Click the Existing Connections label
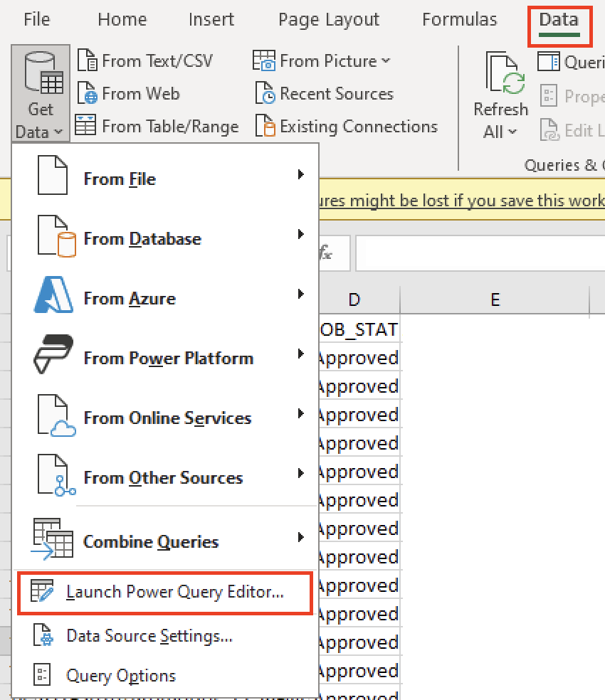 point(359,127)
